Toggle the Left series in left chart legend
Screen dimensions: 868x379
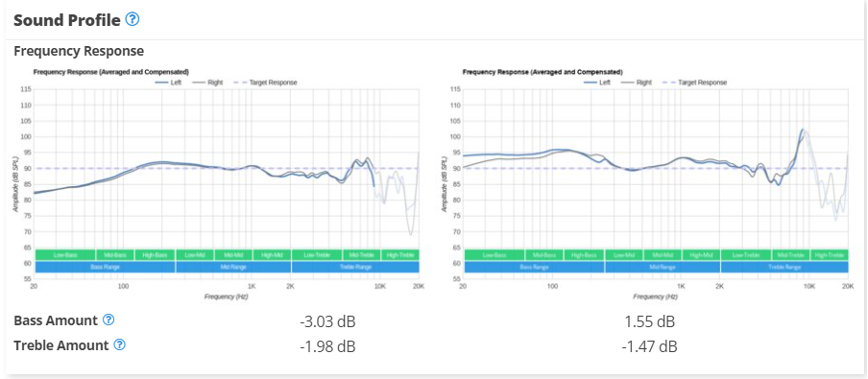coord(168,83)
